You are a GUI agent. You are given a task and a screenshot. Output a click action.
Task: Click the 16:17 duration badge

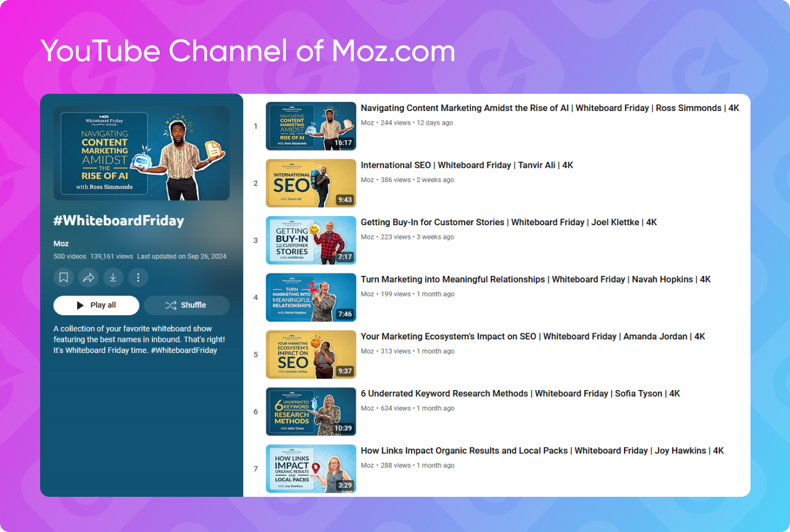[x=343, y=143]
